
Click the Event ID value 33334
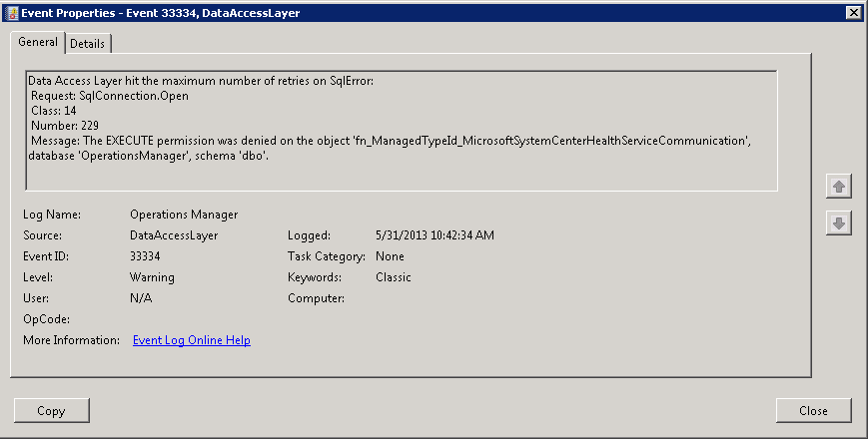(145, 256)
